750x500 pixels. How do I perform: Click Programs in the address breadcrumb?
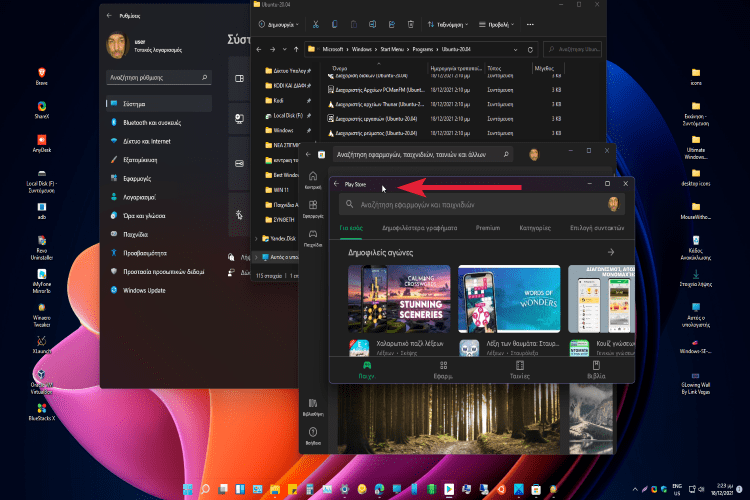point(422,49)
